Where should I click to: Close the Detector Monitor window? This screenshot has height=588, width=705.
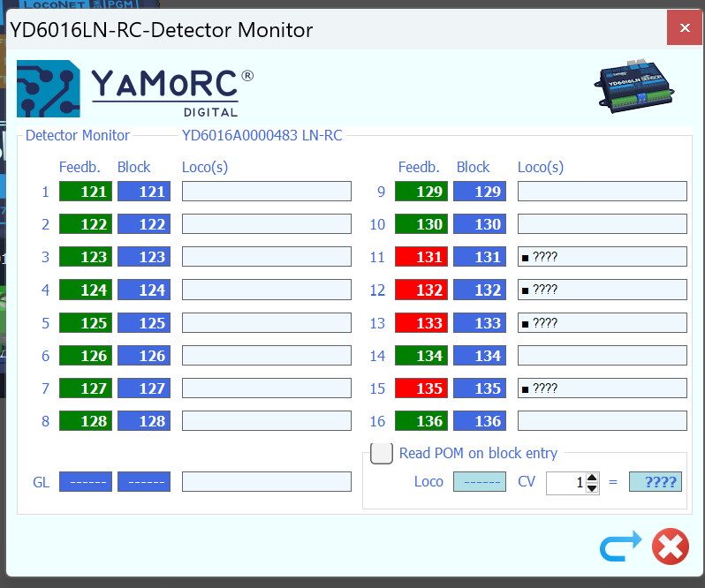click(x=685, y=28)
